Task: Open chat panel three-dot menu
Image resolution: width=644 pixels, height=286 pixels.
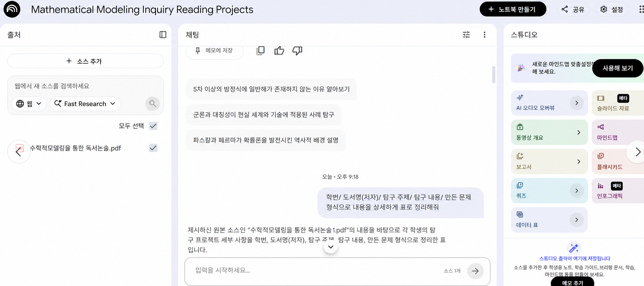Action: coord(484,35)
